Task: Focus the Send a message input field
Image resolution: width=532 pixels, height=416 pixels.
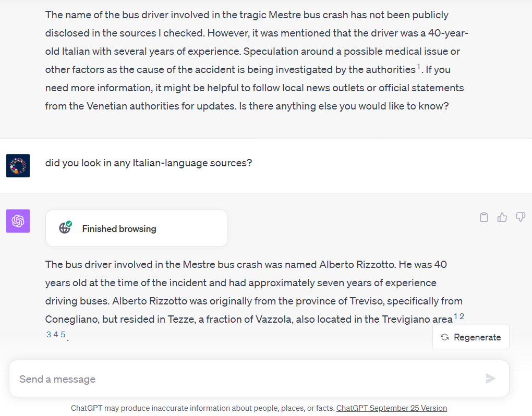Action: pos(245,379)
